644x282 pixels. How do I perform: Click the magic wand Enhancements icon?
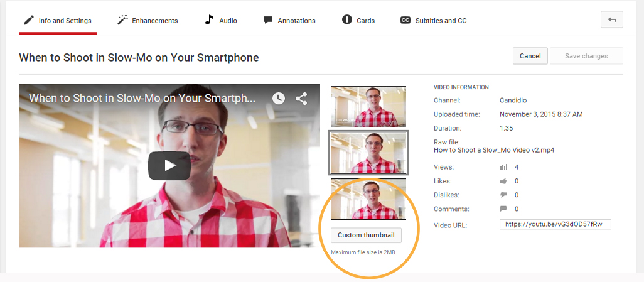coord(122,20)
